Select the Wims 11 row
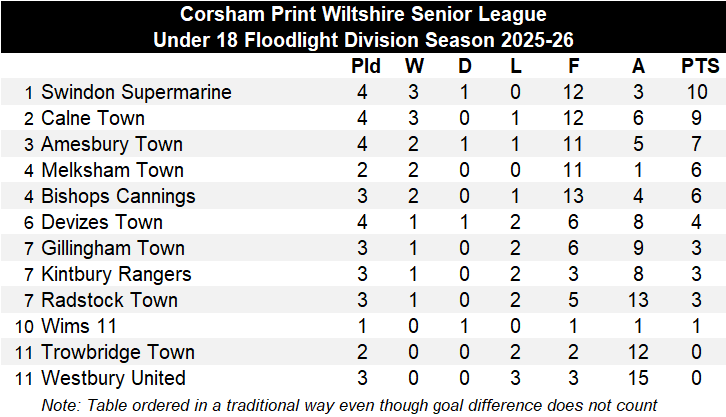The image size is (726, 417). point(363,326)
